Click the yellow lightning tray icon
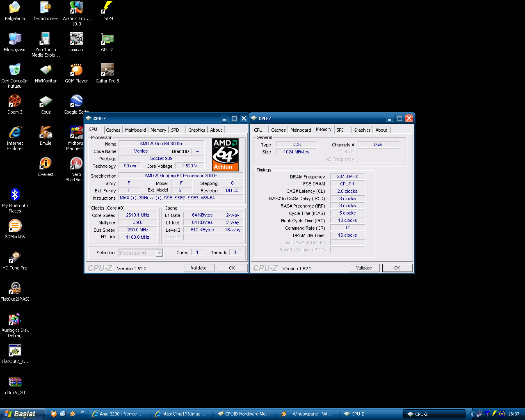 click(494, 414)
